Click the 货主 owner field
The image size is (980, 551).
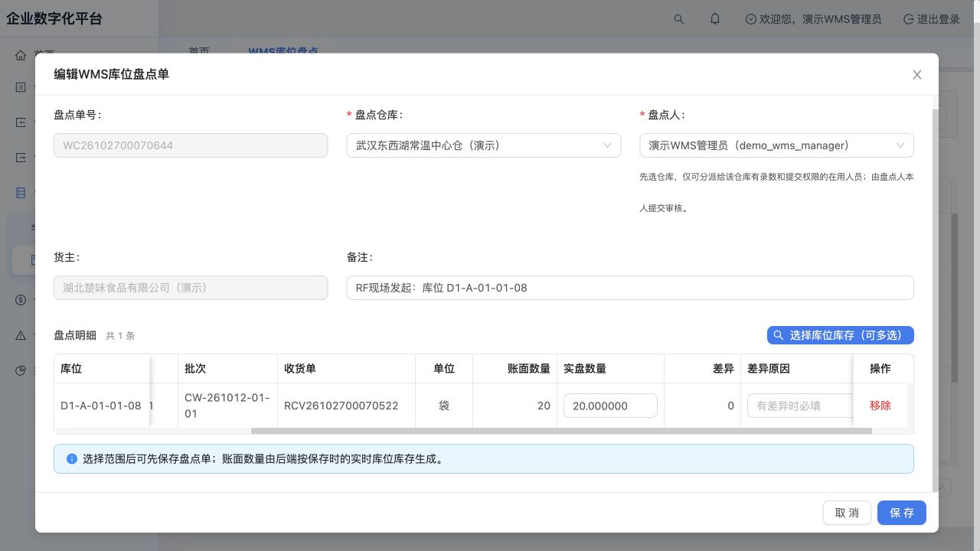(x=191, y=288)
